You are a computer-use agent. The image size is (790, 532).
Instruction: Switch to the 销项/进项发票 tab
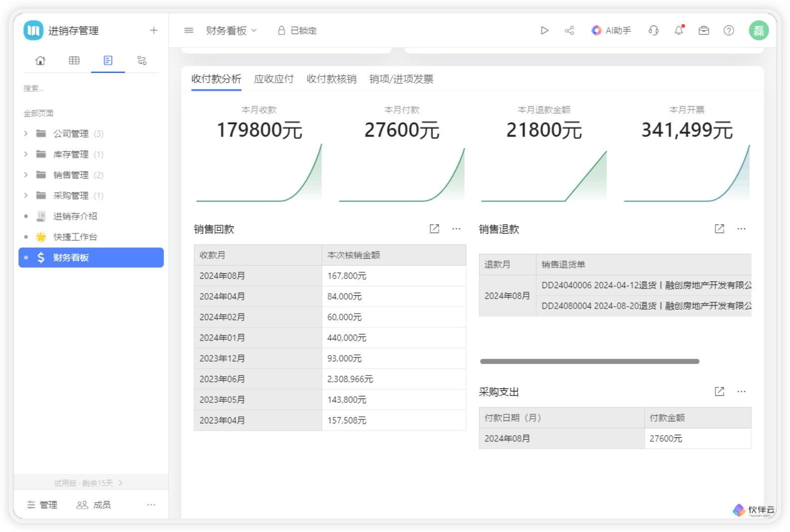tap(401, 79)
